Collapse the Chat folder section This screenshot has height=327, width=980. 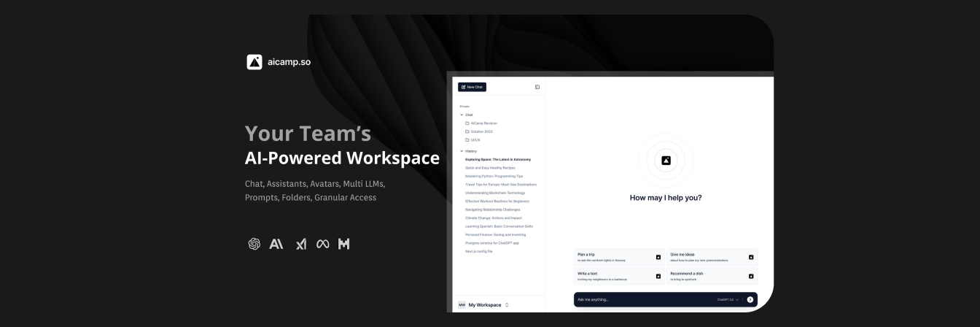coord(462,115)
